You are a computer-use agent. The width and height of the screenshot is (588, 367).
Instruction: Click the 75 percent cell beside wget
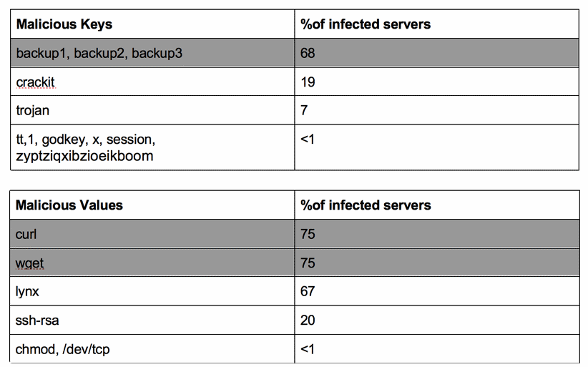pos(308,263)
